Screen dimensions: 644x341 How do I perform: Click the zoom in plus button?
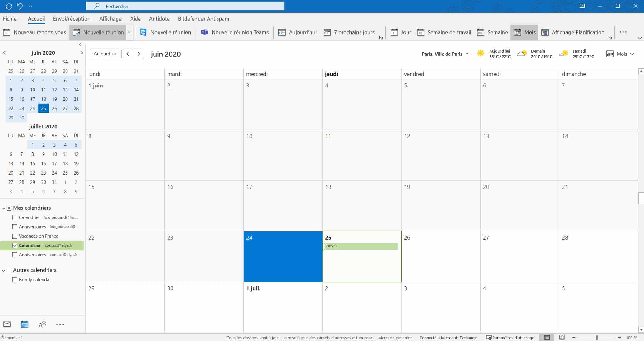(619, 338)
